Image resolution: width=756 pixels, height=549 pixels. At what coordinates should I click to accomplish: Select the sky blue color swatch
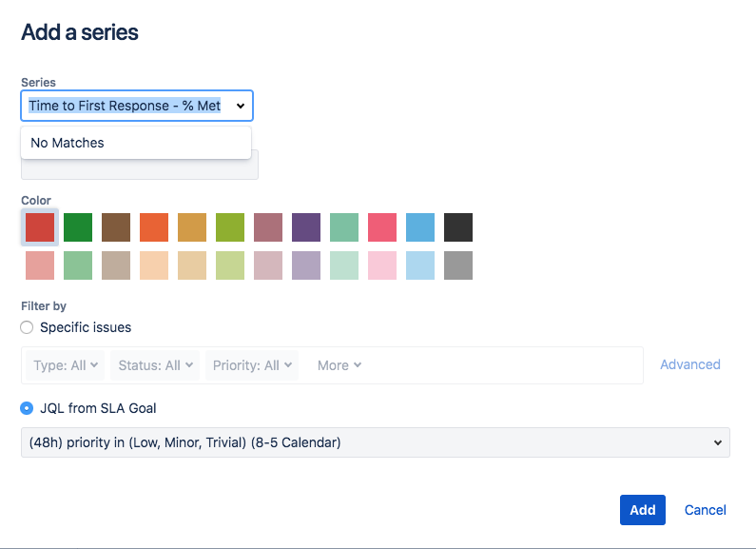(420, 227)
